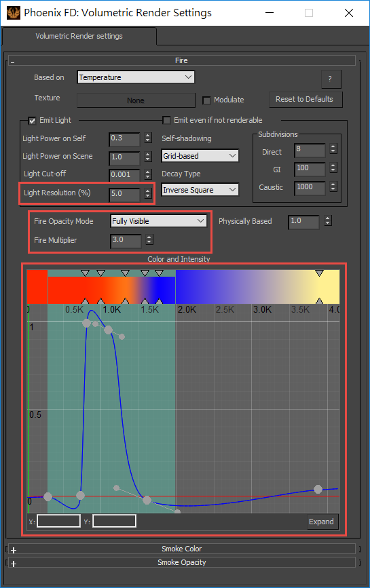This screenshot has width=370, height=588.
Task: Click the pale yellow gradient end near 4.0K
Action: [x=330, y=287]
